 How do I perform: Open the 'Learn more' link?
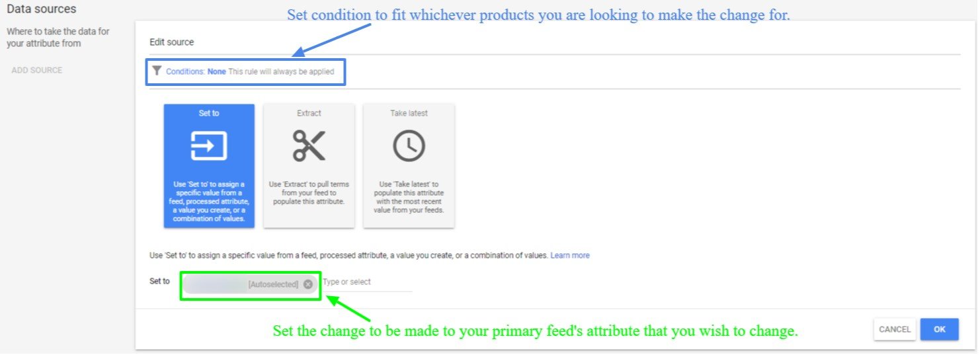[569, 255]
